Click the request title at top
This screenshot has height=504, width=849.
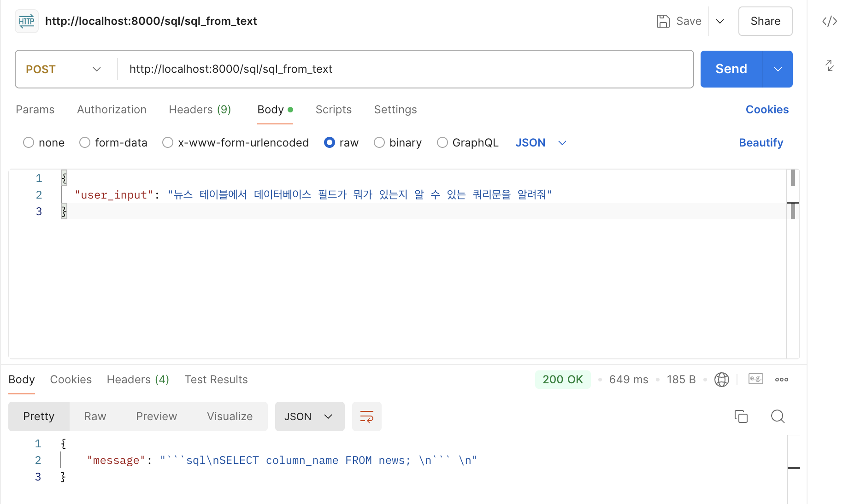point(151,21)
